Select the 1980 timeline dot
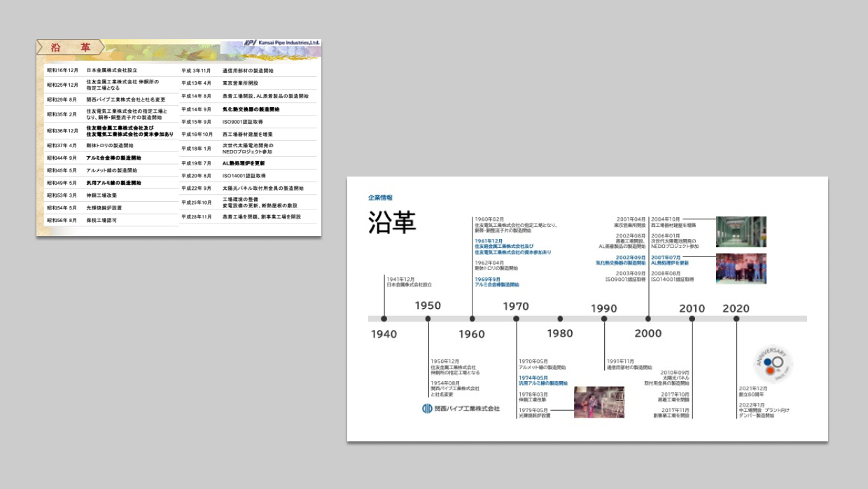Image resolution: width=868 pixels, height=489 pixels. point(560,319)
